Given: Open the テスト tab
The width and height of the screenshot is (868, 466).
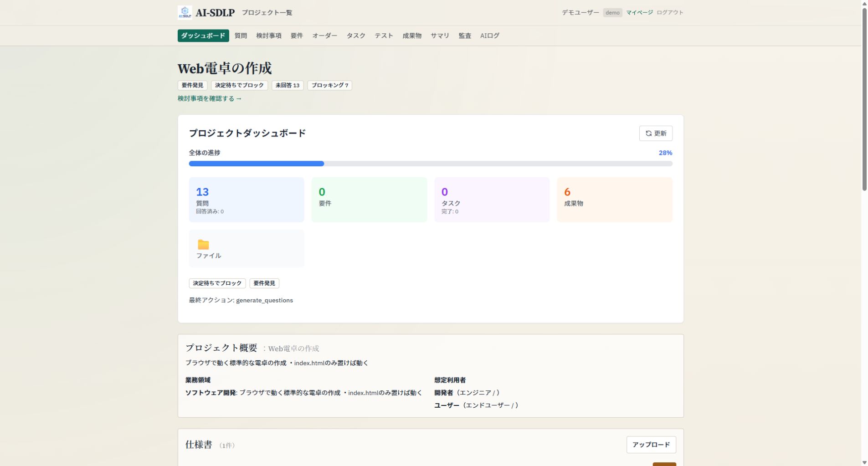Looking at the screenshot, I should tap(384, 36).
